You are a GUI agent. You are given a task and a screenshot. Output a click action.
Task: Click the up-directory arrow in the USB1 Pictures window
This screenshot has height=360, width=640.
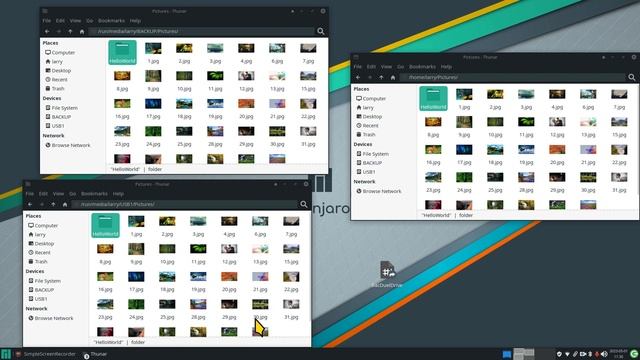(53, 204)
